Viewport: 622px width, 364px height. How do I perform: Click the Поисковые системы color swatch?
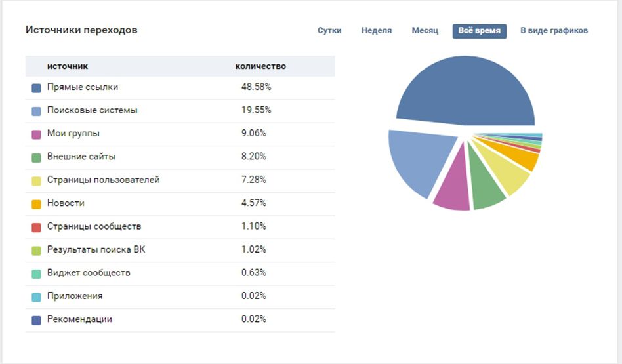point(37,111)
